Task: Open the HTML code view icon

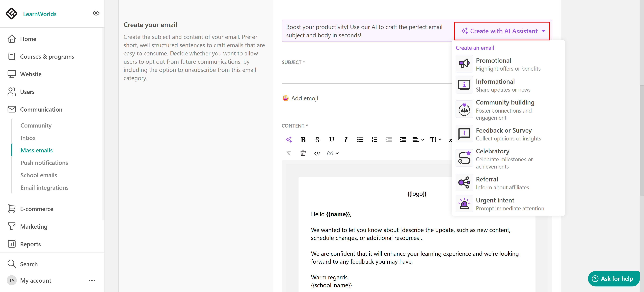Action: pyautogui.click(x=317, y=153)
